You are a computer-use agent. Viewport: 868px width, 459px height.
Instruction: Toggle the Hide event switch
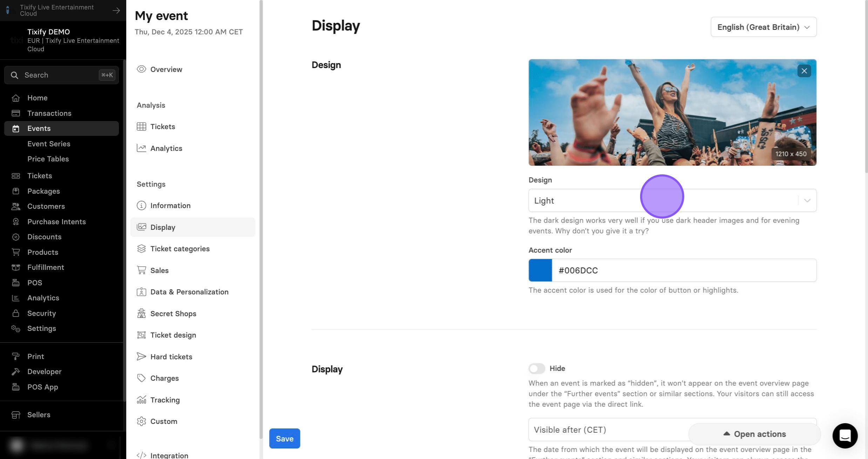click(537, 368)
